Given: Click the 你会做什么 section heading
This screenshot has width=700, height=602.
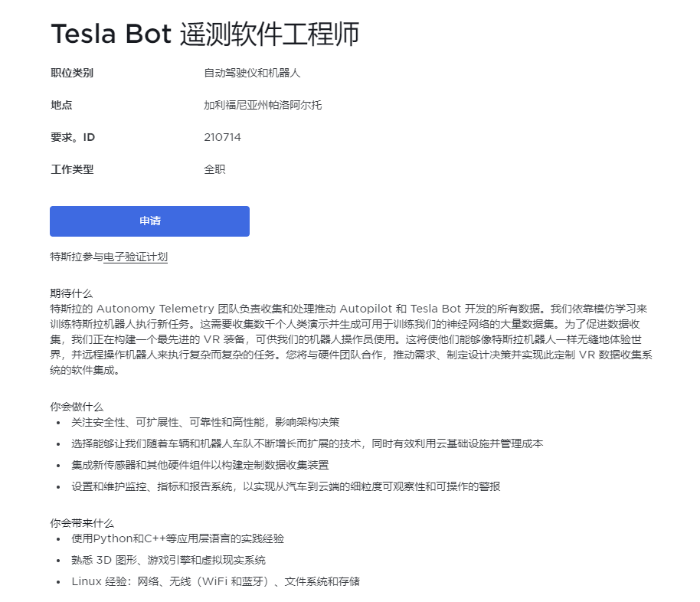Looking at the screenshot, I should pyautogui.click(x=77, y=407).
